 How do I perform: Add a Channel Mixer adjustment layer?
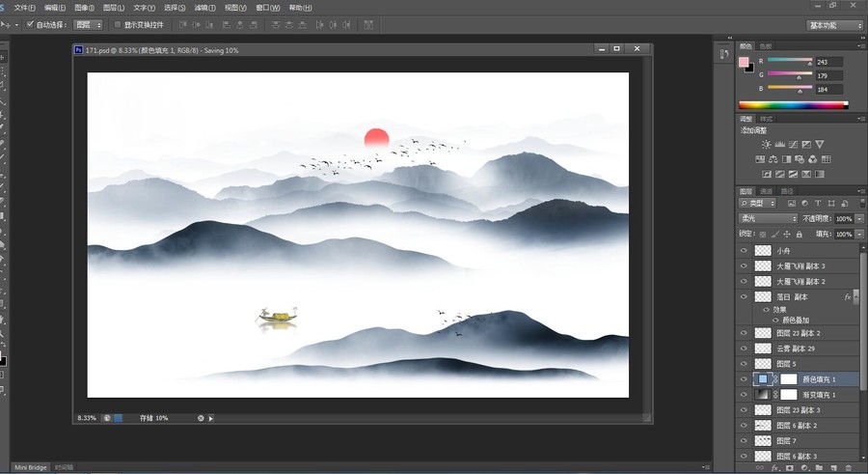tap(813, 159)
